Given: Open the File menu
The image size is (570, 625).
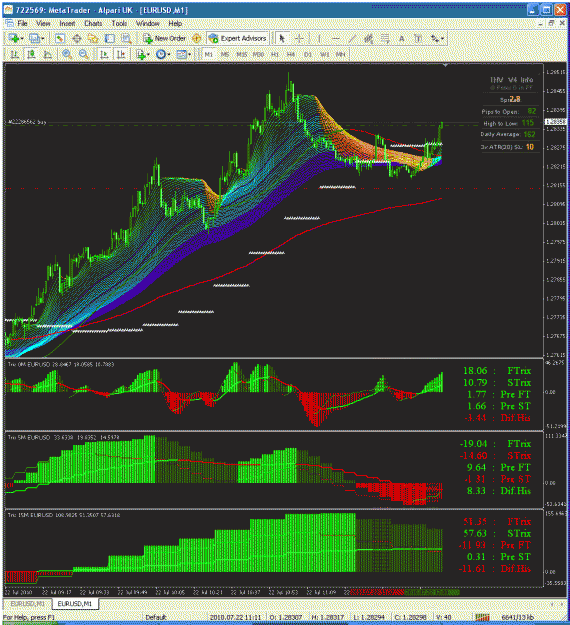Looking at the screenshot, I should [x=22, y=24].
